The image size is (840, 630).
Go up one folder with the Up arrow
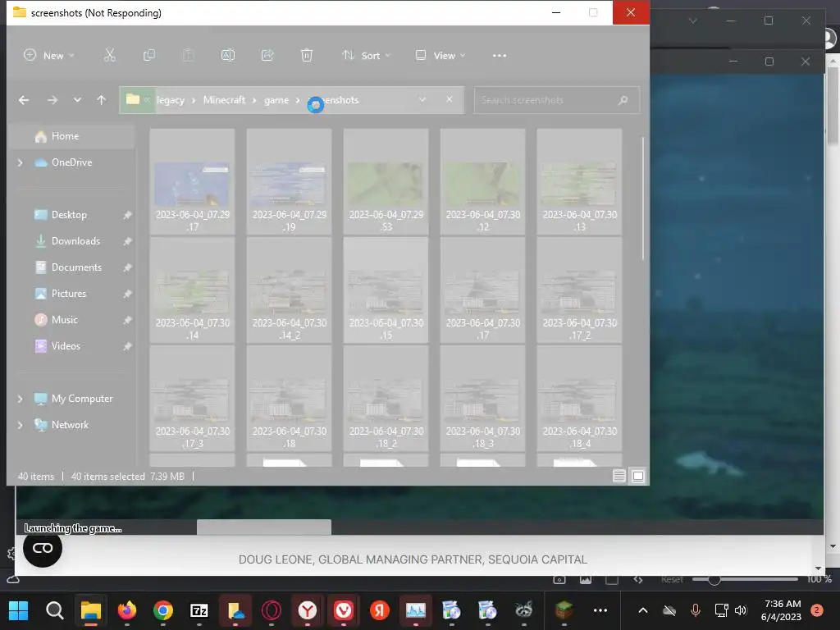coord(101,99)
